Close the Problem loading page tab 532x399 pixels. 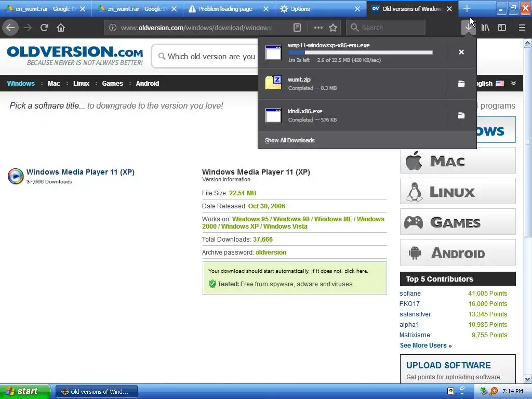pos(266,9)
